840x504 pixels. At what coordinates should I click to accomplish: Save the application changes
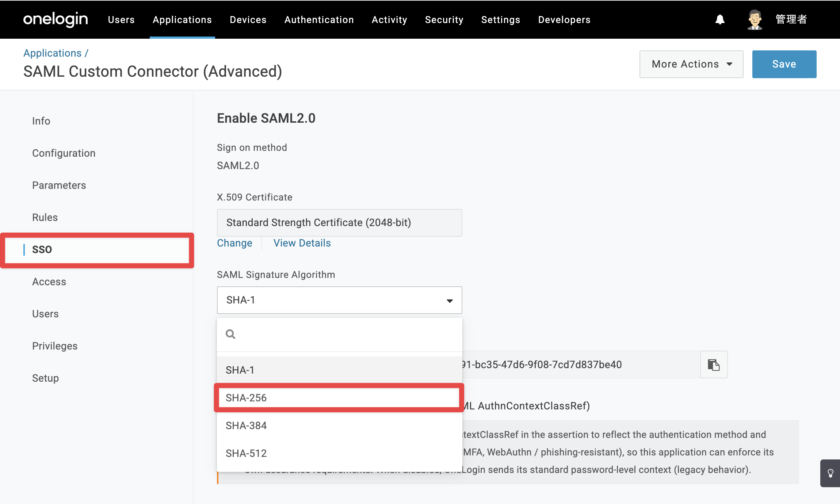pos(784,64)
